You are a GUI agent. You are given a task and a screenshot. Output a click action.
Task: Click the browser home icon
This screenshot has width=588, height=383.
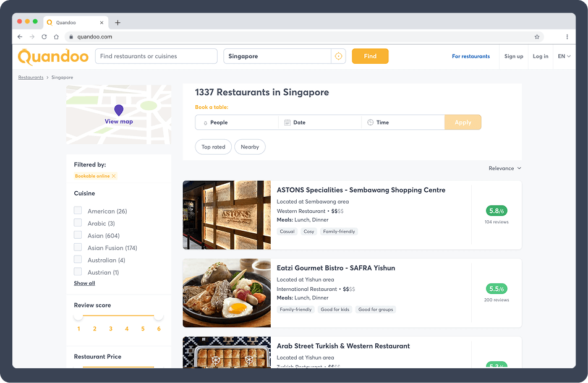[x=56, y=37]
